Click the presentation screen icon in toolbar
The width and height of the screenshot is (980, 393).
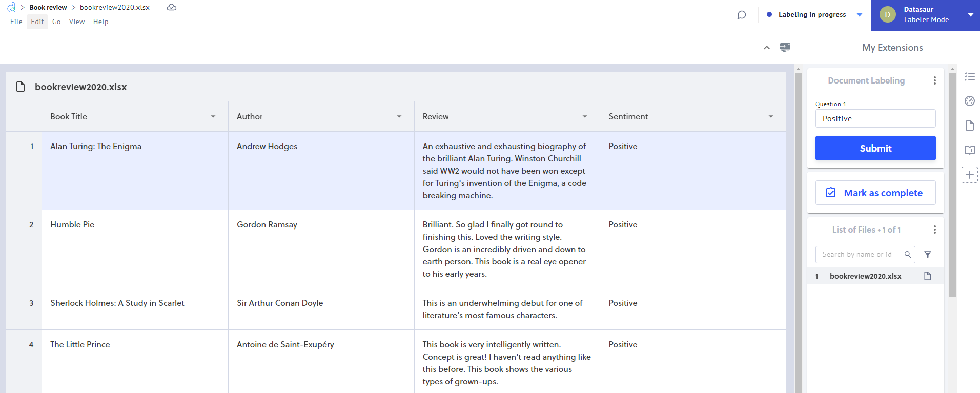point(785,47)
